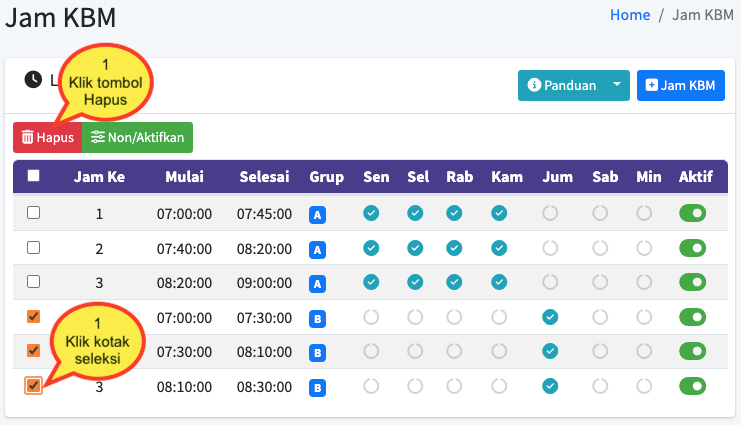This screenshot has height=425, width=741.
Task: Click Grup B badge in row ending 08:30:00
Action: tap(318, 388)
